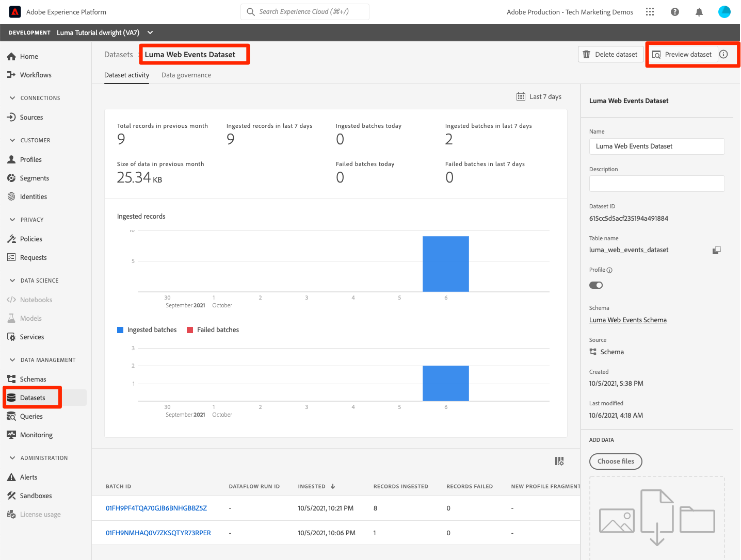Image resolution: width=741 pixels, height=560 pixels.
Task: Click the Adobe logo icon
Action: tap(15, 12)
